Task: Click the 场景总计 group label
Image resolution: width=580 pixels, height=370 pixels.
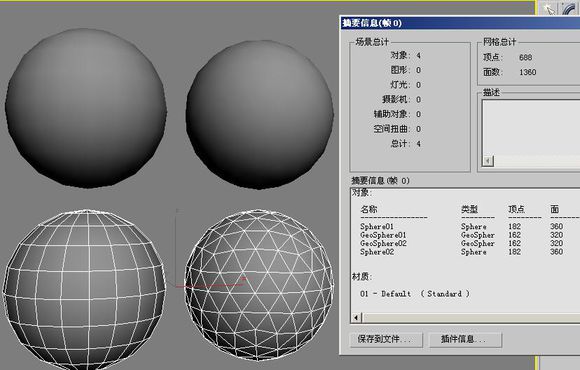Action: 372,42
